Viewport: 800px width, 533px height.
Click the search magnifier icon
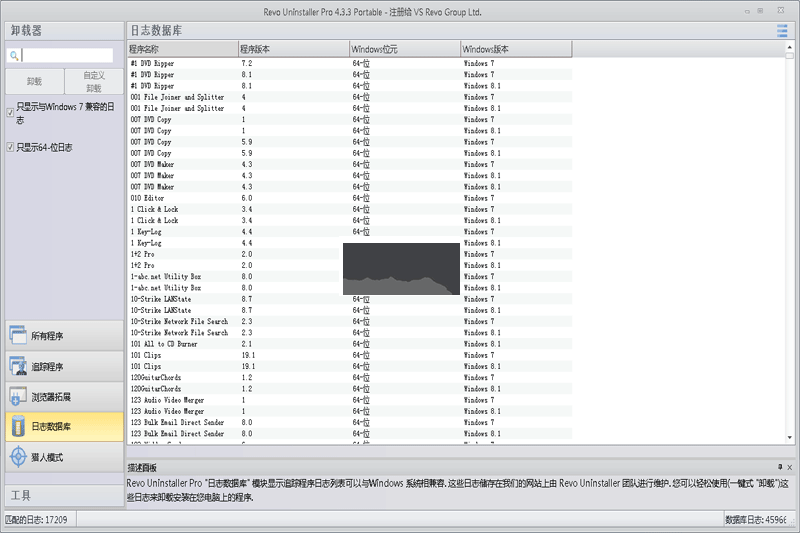point(14,55)
